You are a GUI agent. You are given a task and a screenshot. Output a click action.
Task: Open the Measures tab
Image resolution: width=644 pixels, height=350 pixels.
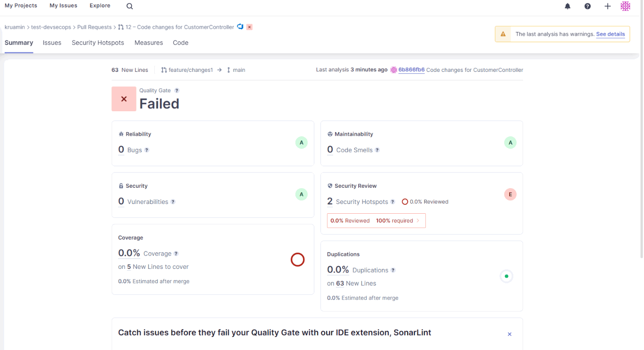click(149, 43)
